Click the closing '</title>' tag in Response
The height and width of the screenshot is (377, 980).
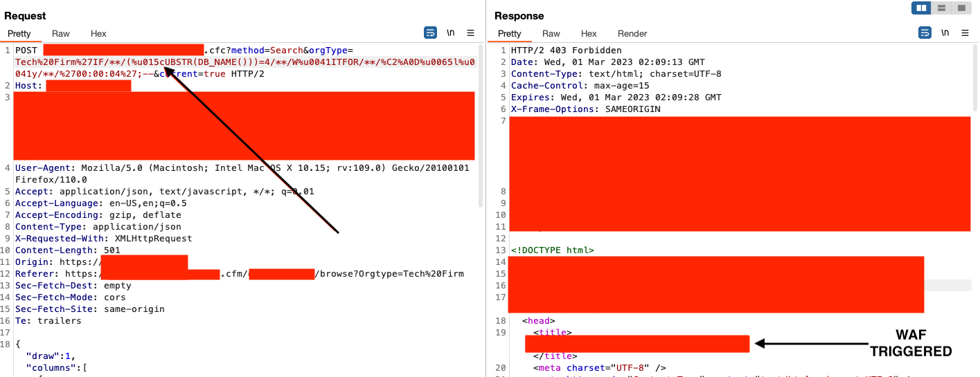click(555, 356)
